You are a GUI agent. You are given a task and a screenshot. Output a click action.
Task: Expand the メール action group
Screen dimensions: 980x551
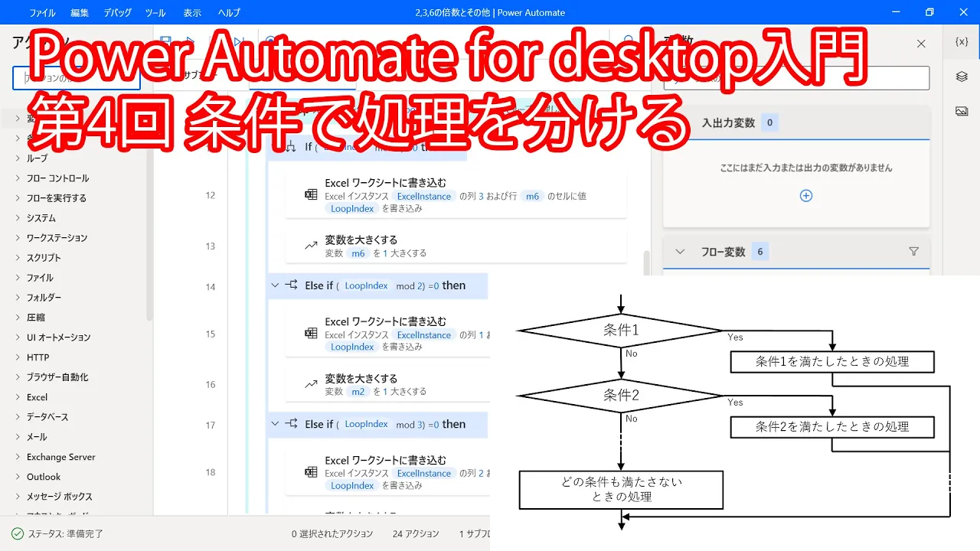coord(18,437)
